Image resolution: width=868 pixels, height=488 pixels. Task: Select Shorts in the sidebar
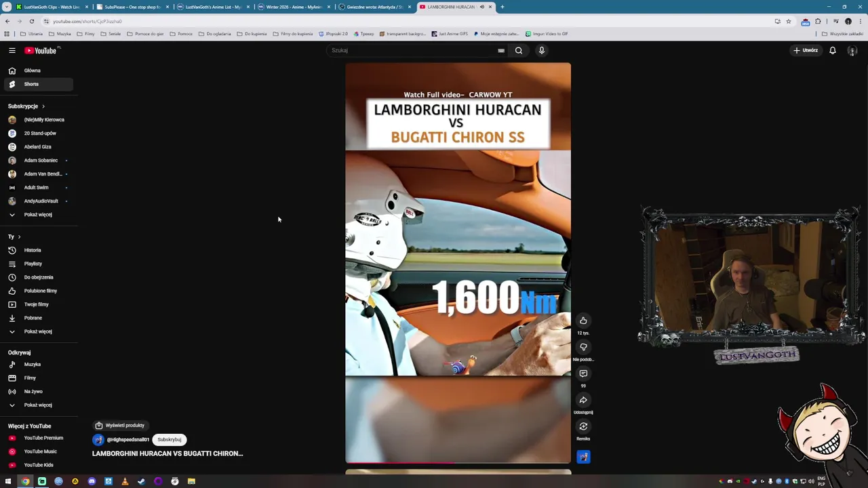(x=37, y=84)
